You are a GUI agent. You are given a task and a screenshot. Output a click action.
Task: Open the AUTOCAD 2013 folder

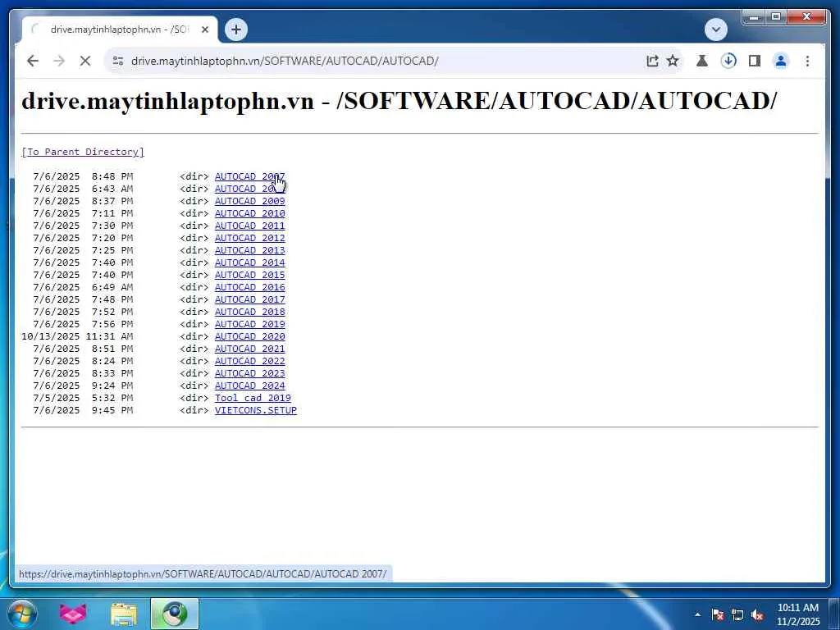click(x=249, y=250)
